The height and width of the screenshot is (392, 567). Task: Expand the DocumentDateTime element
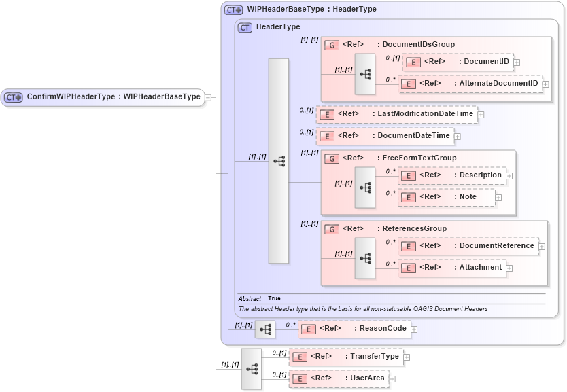457,135
